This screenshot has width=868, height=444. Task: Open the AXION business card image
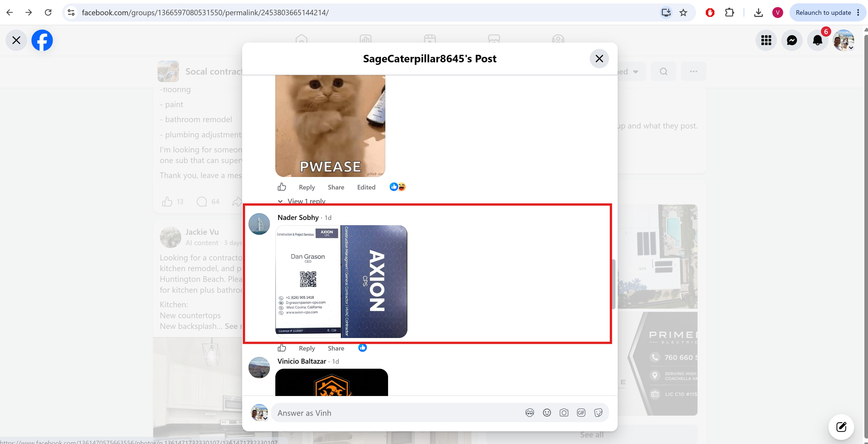[x=341, y=282]
